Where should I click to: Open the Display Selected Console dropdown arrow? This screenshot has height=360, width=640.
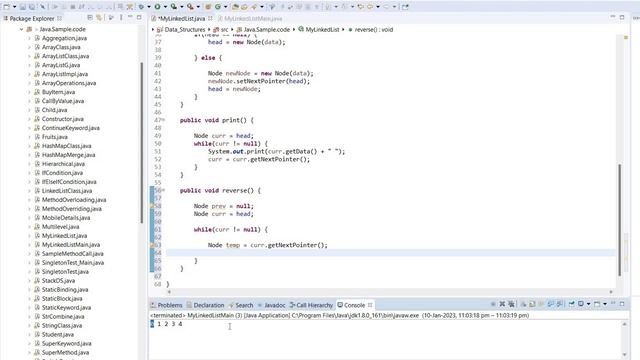point(588,304)
